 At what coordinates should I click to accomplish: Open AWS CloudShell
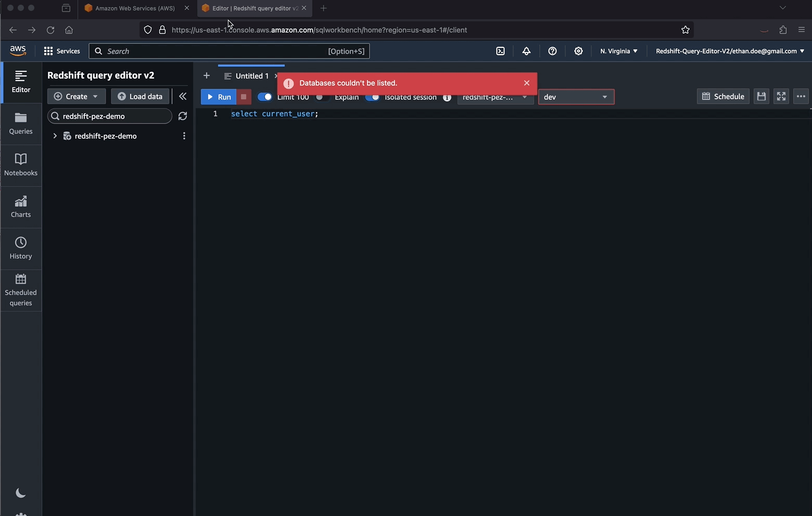[500, 51]
